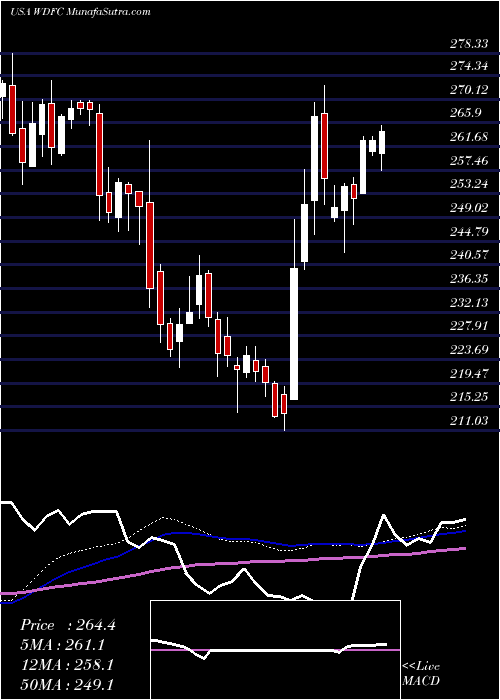
Task: Click the 278.33 price level label
Action: [x=468, y=44]
